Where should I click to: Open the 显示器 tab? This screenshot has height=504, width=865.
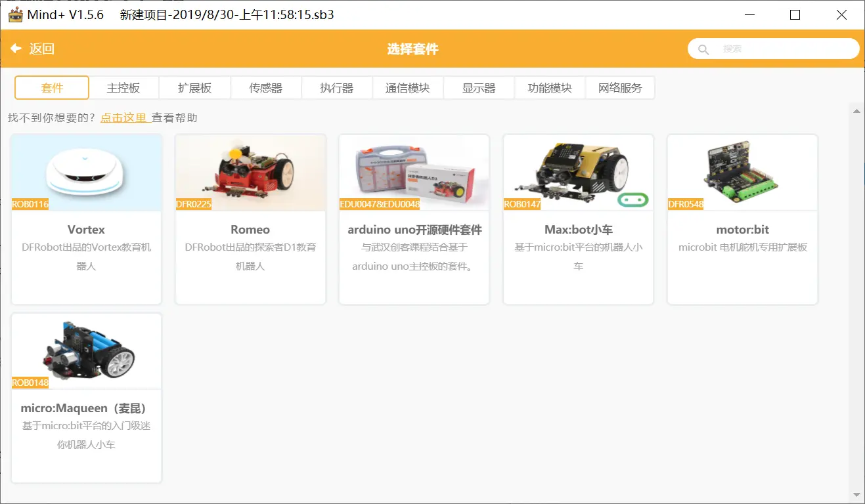tap(478, 88)
